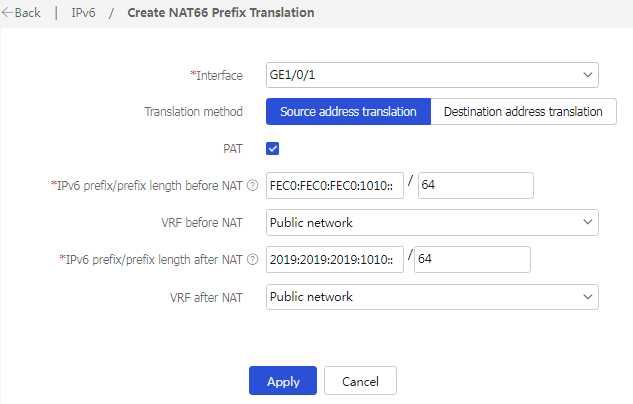Click Back text in the breadcrumb

(27, 13)
